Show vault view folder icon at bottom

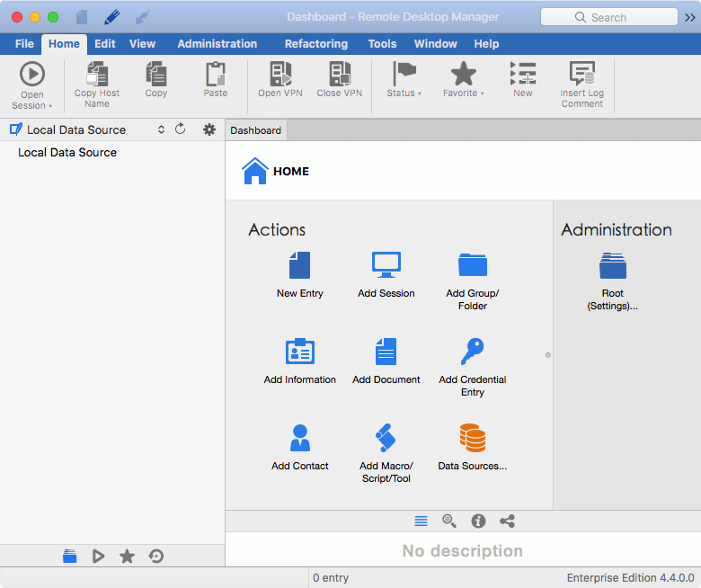point(70,557)
